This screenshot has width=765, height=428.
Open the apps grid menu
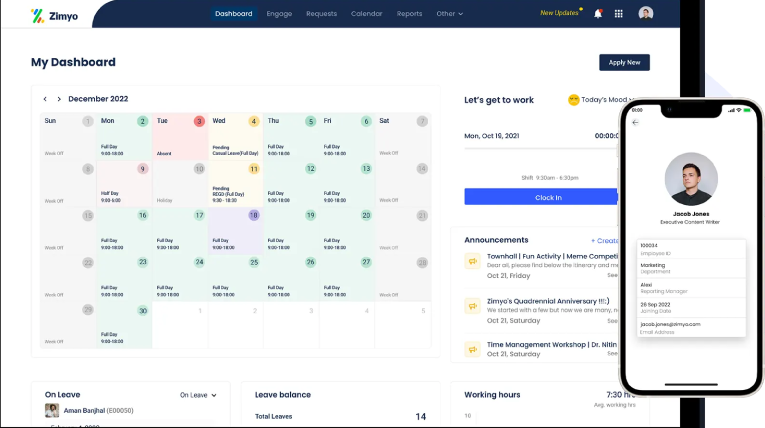619,14
